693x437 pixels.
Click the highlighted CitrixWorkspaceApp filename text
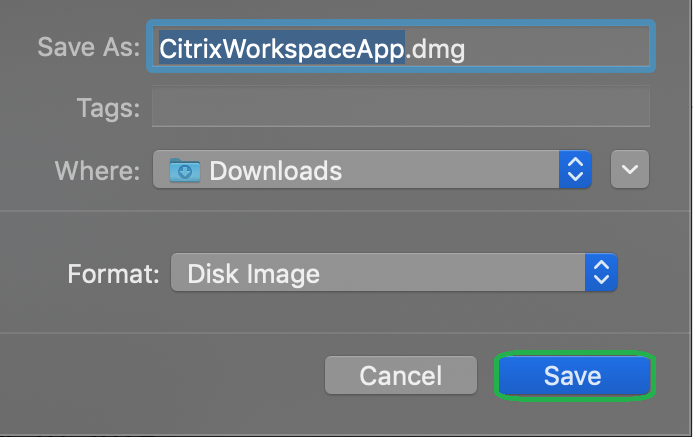pyautogui.click(x=282, y=48)
